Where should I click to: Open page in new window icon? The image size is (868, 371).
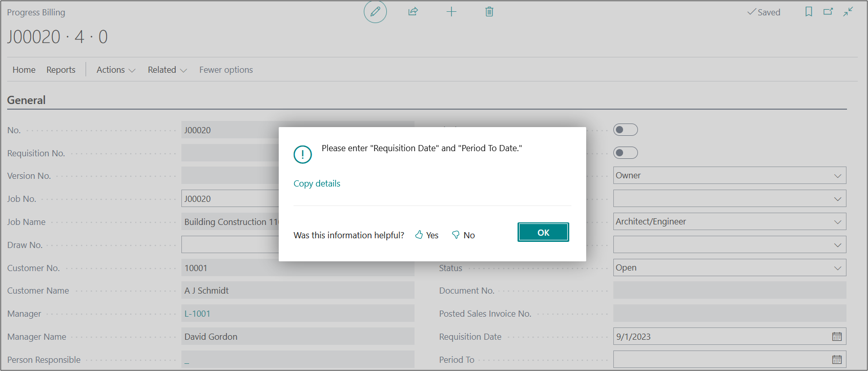tap(828, 12)
